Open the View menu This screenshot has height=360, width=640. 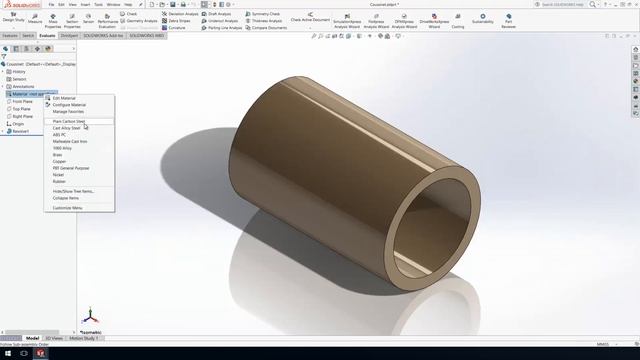[73, 4]
